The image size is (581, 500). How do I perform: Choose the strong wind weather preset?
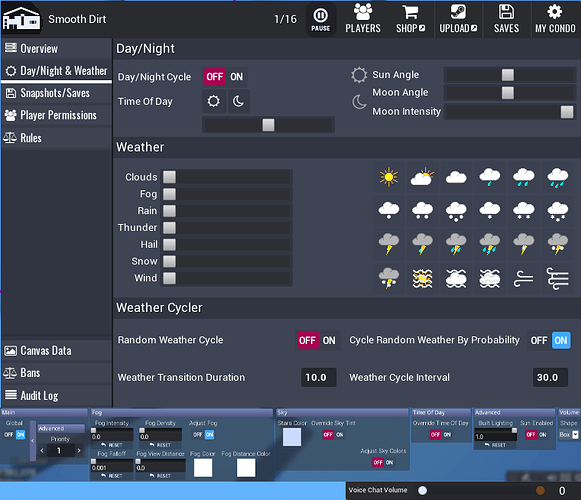point(557,279)
